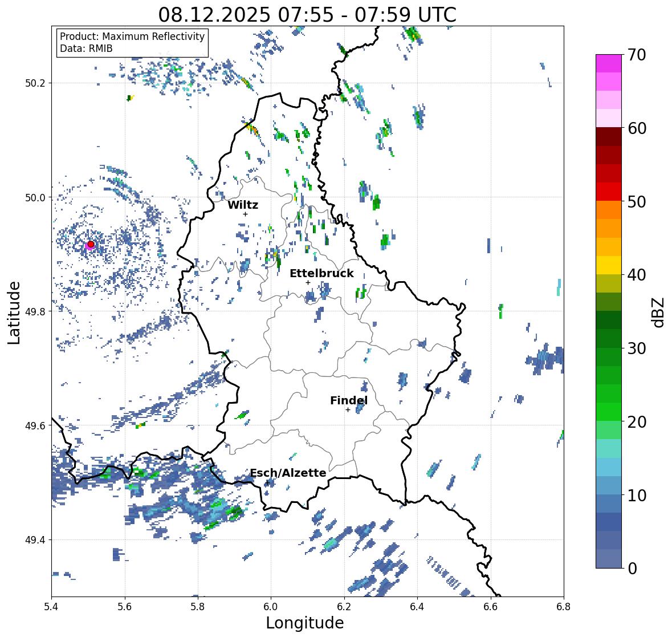Click the Wiltz city label

point(243,205)
